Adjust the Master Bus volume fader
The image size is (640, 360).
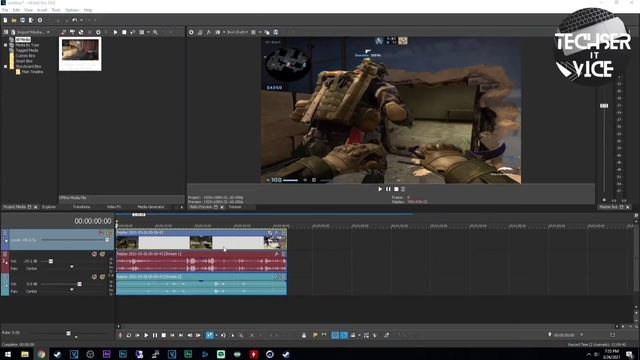(x=604, y=106)
